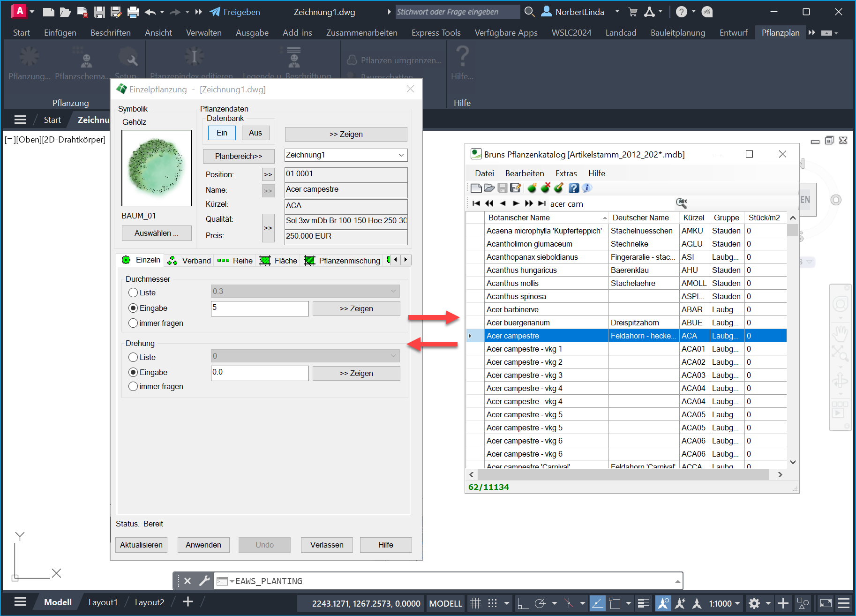Select 'immer fragen' option under Drehung
856x616 pixels.
click(133, 387)
